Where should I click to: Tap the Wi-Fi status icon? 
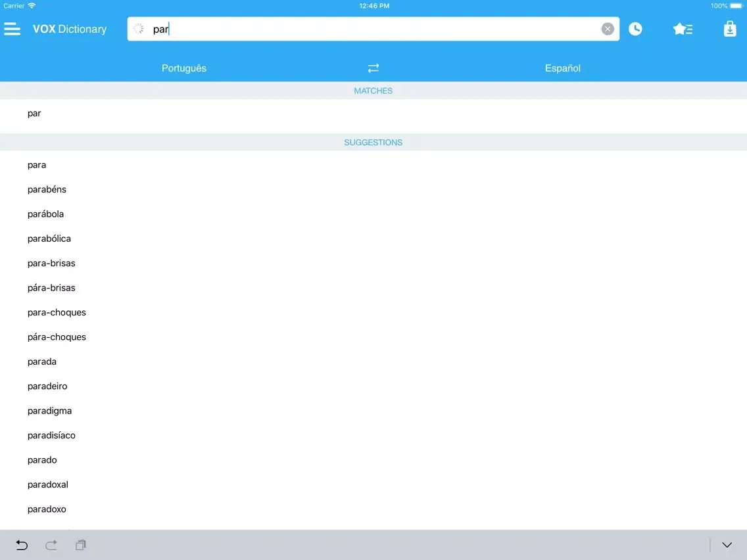(32, 6)
